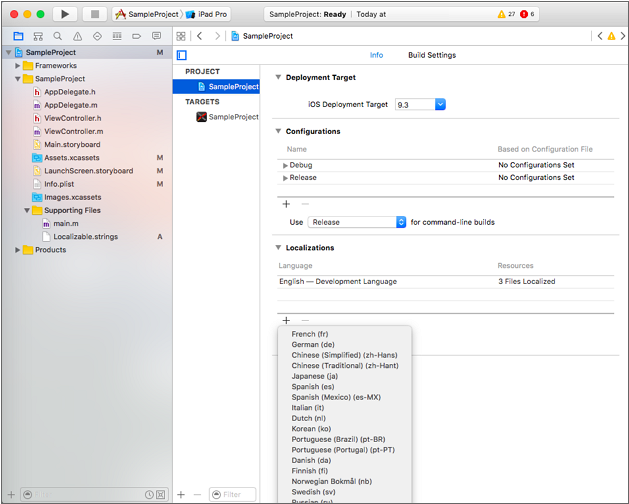Open the Project navigator folder icon
The width and height of the screenshot is (629, 504).
[x=18, y=36]
